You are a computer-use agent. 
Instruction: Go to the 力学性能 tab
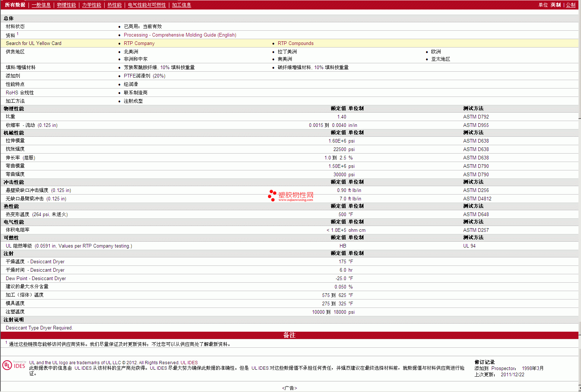[x=91, y=5]
